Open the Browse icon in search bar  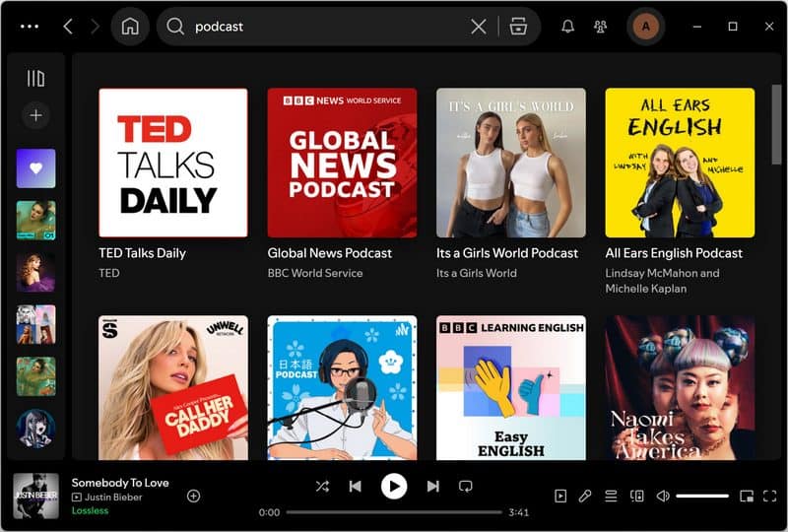pos(518,27)
